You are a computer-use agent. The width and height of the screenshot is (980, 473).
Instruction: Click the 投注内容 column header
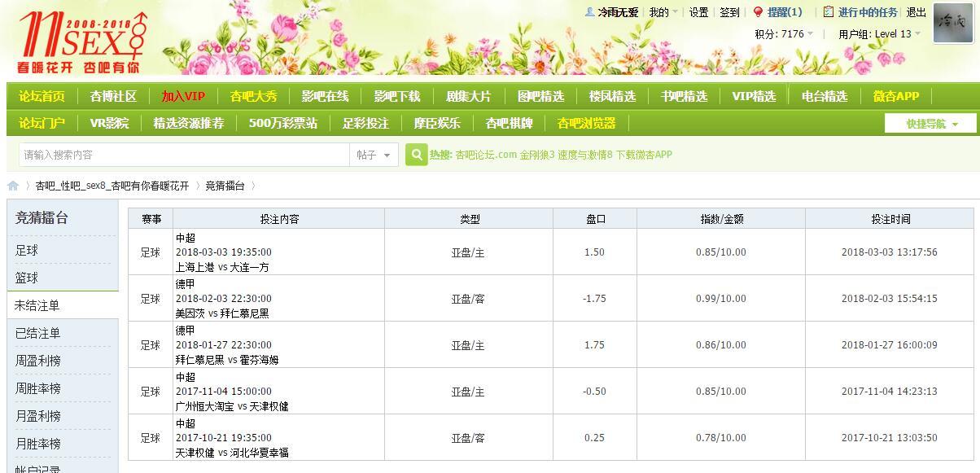point(279,219)
